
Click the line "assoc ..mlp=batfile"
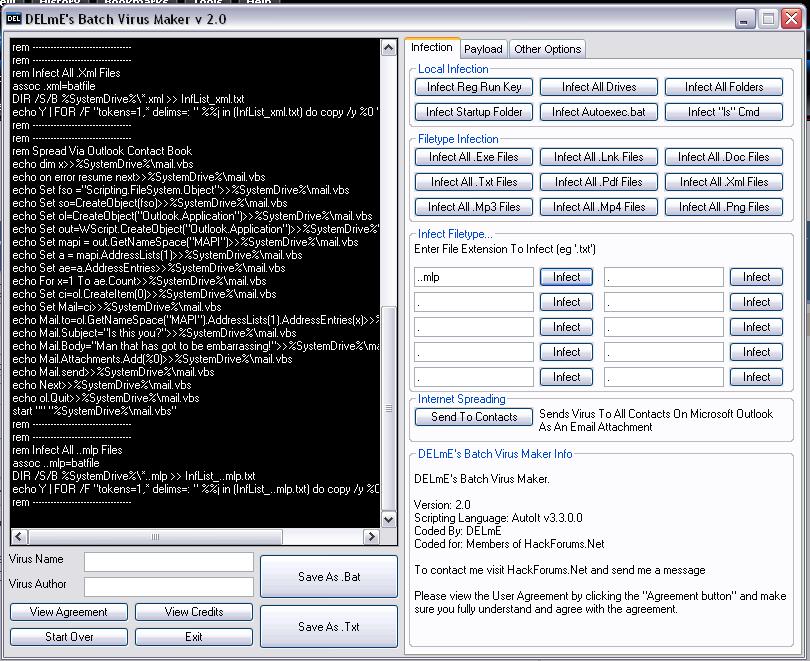(x=56, y=463)
